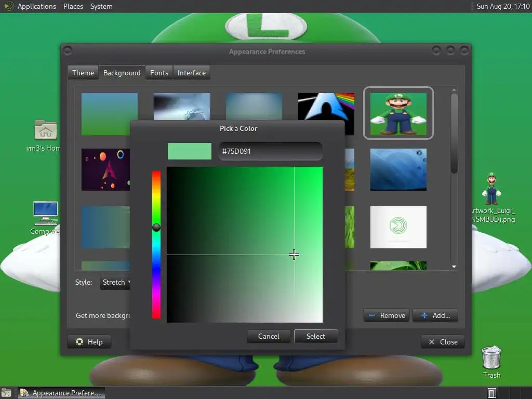Viewport: 532px width, 399px height.
Task: Click the Appearance Preferences window menu button
Action: 68,50
